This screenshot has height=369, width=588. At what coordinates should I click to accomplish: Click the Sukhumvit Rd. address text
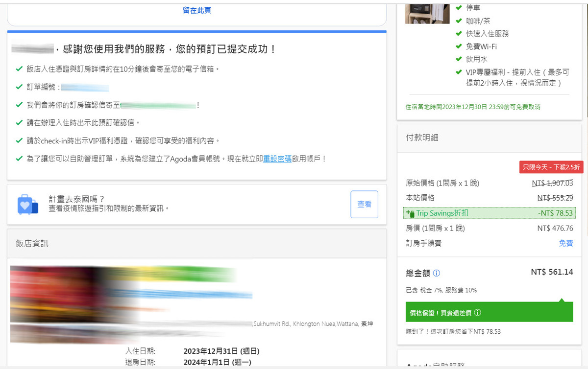pos(313,323)
